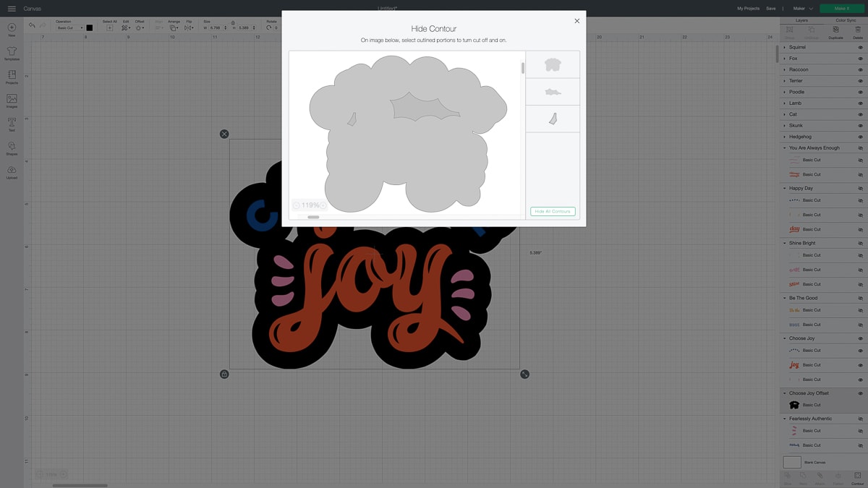This screenshot has width=868, height=488.
Task: Select the first contour thumbnail in list
Action: coord(553,64)
